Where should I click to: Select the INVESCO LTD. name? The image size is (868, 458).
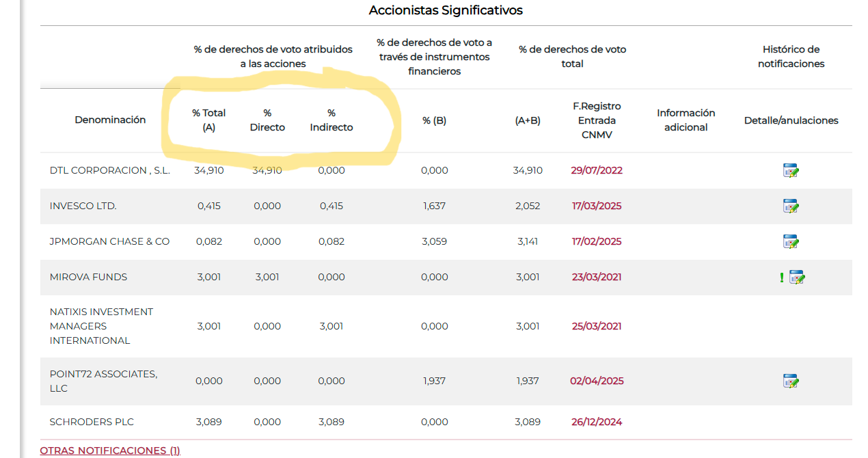[x=83, y=206]
